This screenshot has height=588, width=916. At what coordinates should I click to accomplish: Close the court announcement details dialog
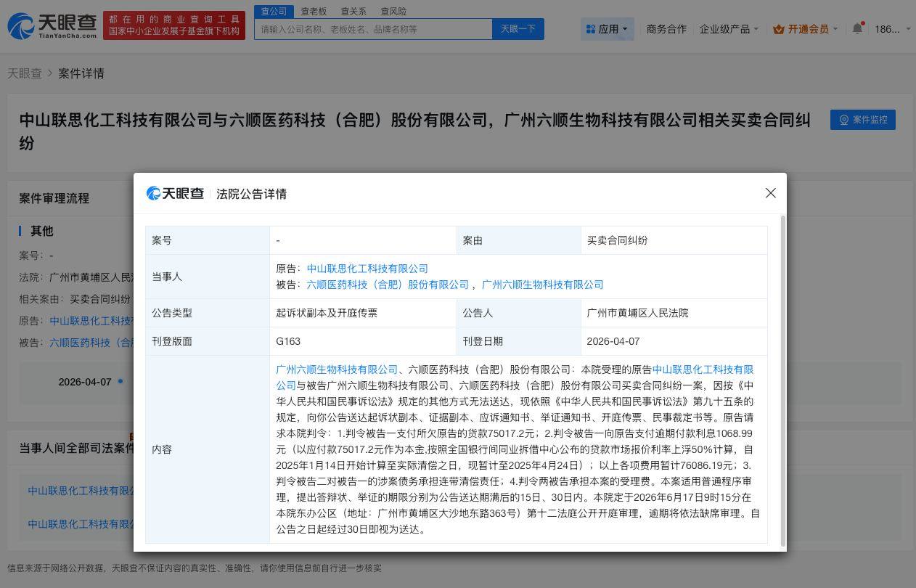(x=770, y=193)
